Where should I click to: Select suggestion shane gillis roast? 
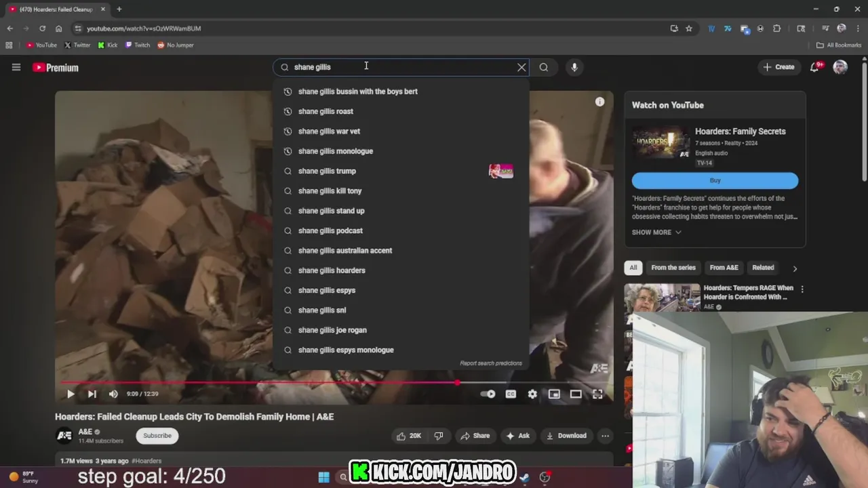[401, 111]
